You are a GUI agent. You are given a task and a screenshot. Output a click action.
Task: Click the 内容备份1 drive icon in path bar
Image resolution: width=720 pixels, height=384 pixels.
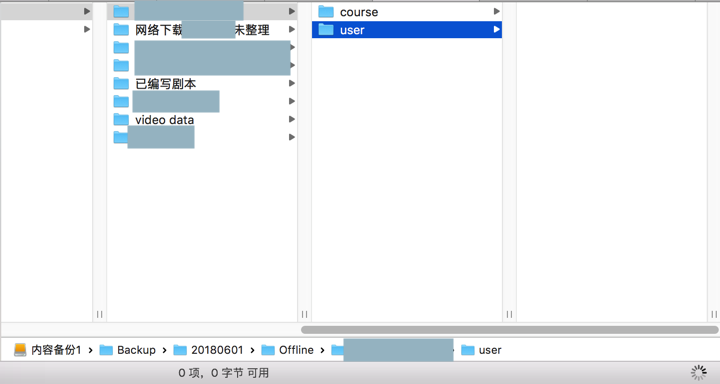20,350
